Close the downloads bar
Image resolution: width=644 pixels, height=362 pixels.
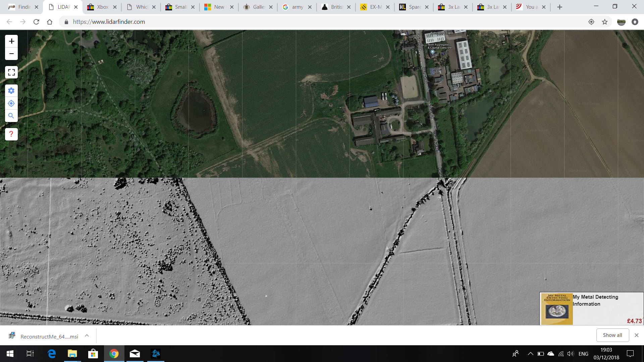coord(636,335)
